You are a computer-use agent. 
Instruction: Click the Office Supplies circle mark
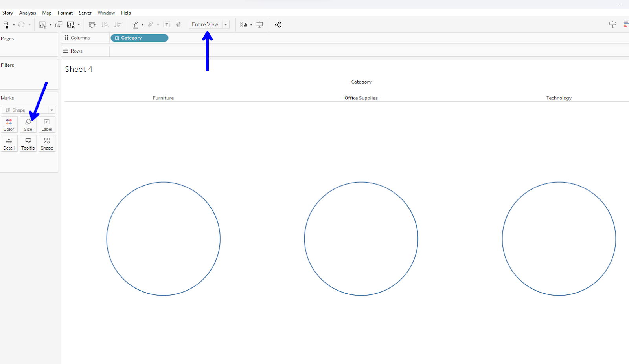coord(361,239)
